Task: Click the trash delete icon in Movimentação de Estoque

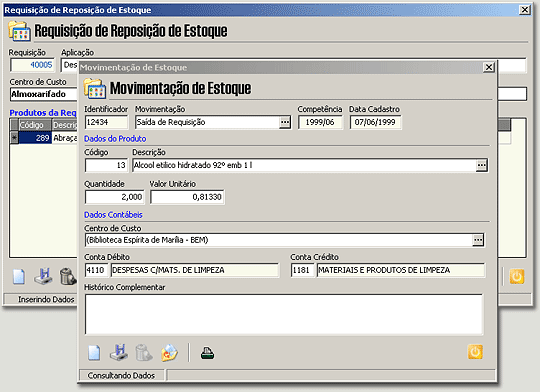Action: pos(144,353)
